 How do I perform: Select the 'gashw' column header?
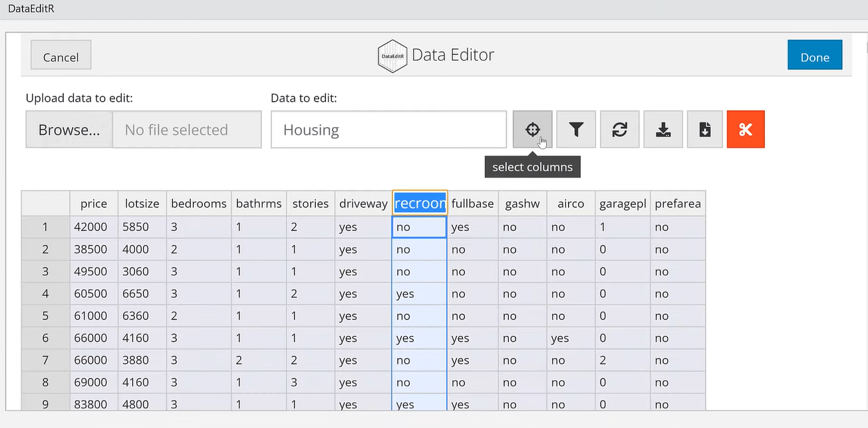pos(523,204)
